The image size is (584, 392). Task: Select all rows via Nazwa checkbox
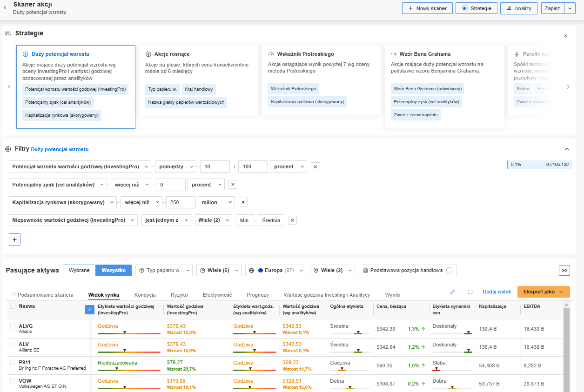13,306
